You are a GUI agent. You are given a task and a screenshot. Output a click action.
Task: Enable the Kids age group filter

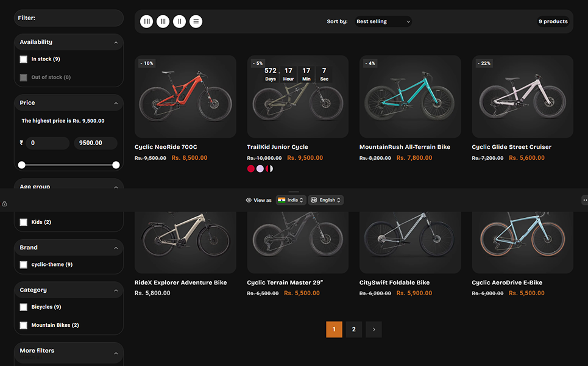tap(24, 222)
